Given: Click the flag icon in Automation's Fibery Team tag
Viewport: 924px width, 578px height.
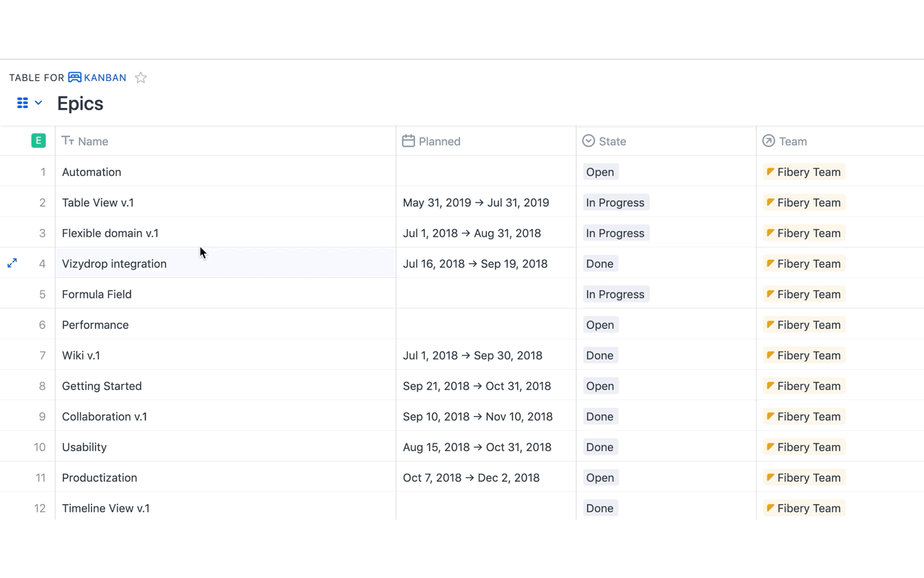Looking at the screenshot, I should (x=769, y=171).
